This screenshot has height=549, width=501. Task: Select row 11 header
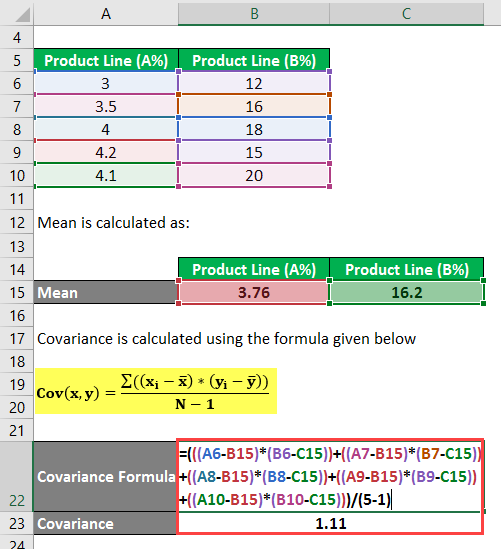[16, 199]
